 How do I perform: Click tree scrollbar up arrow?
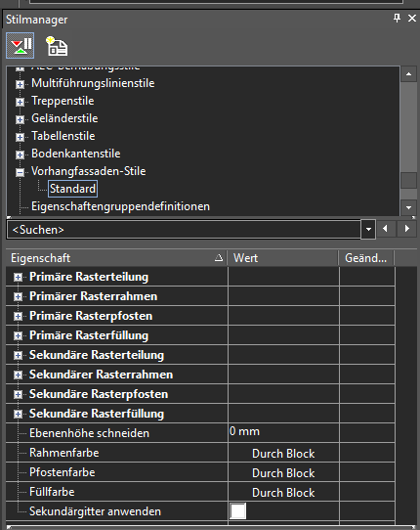pos(408,74)
